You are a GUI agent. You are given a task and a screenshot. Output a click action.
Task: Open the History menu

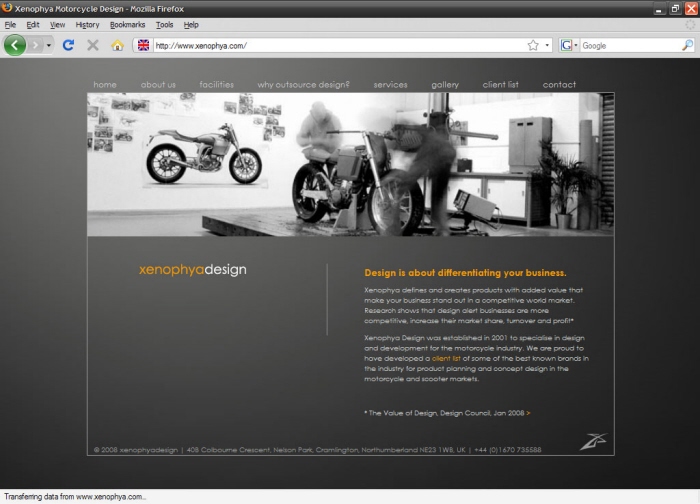pos(87,24)
